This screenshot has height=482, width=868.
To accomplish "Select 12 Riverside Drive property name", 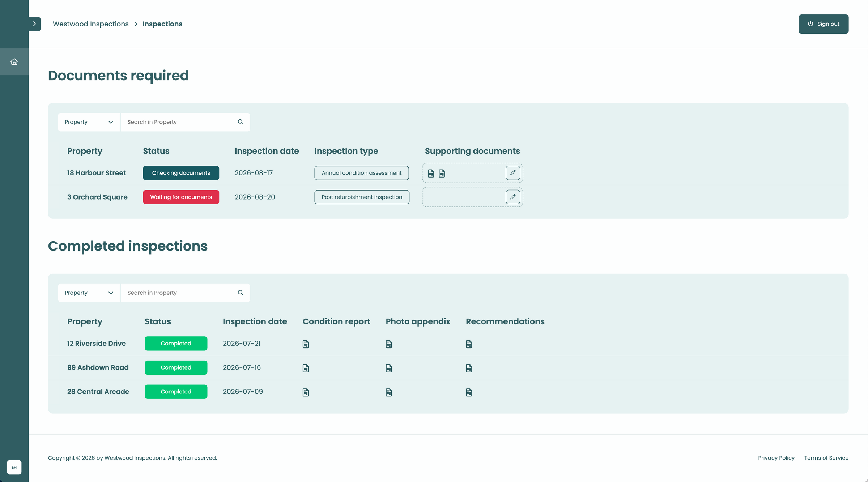I will [97, 344].
